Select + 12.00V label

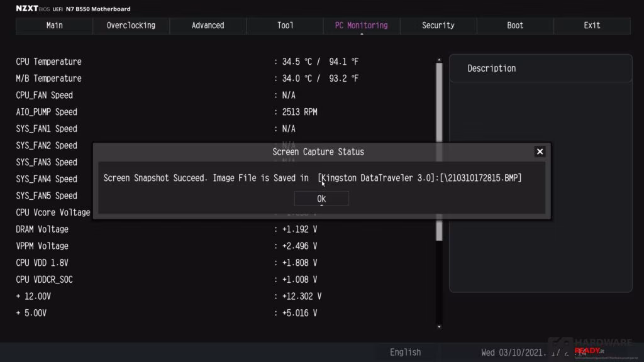[x=33, y=297]
